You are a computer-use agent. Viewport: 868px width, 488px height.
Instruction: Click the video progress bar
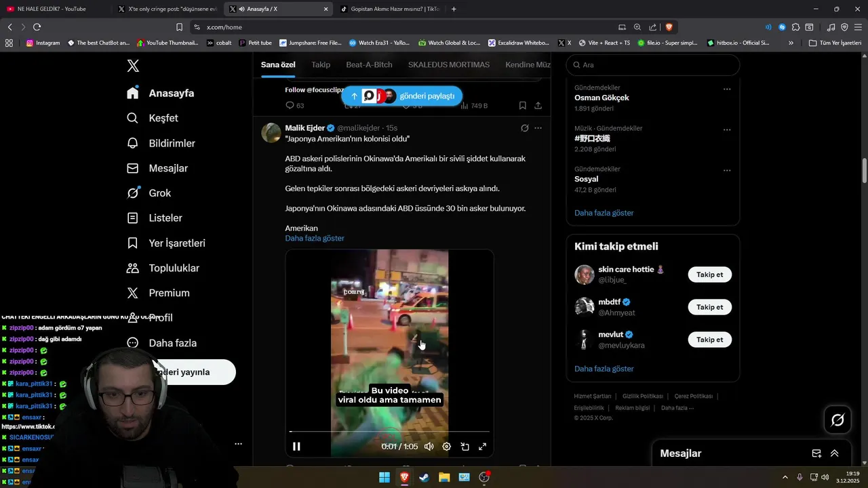[x=389, y=431]
